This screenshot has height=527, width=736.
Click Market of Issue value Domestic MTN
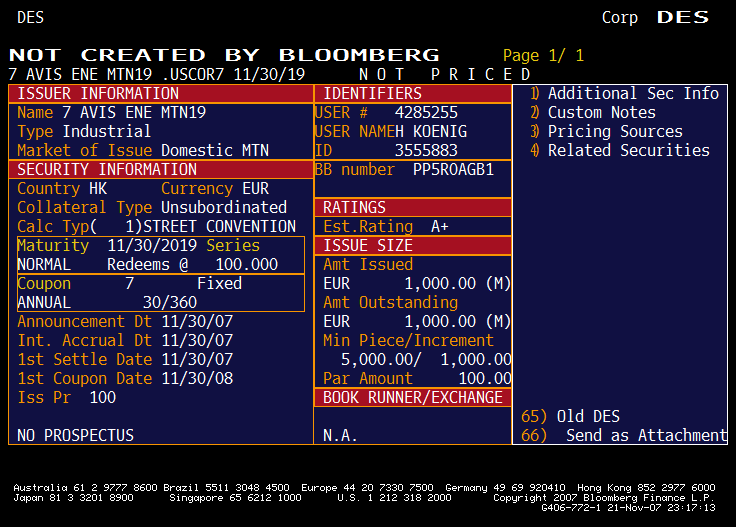215,151
